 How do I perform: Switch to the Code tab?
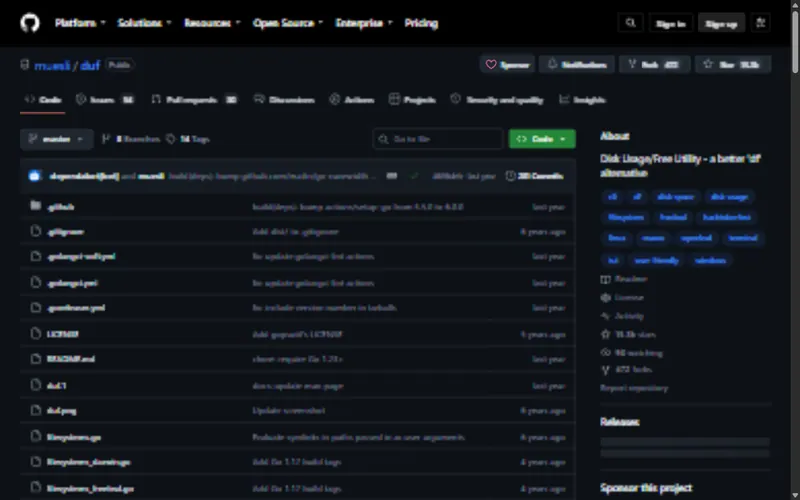42,99
